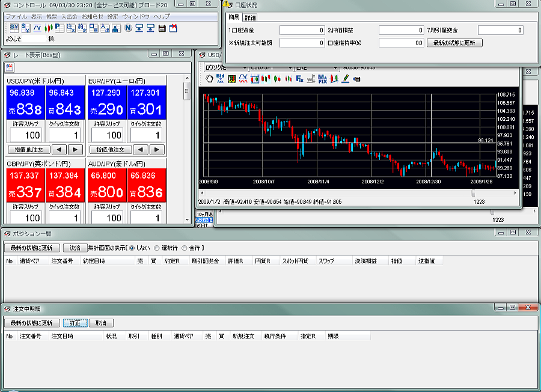541x392 pixels.
Task: Open the 注文 order list toolbar icon
Action: pyautogui.click(x=71, y=28)
